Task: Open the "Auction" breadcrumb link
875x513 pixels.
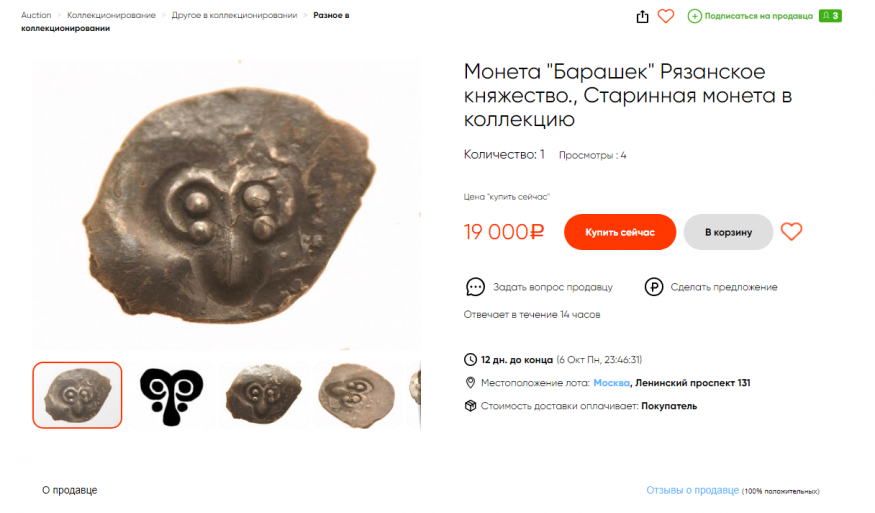Action: click(x=36, y=15)
